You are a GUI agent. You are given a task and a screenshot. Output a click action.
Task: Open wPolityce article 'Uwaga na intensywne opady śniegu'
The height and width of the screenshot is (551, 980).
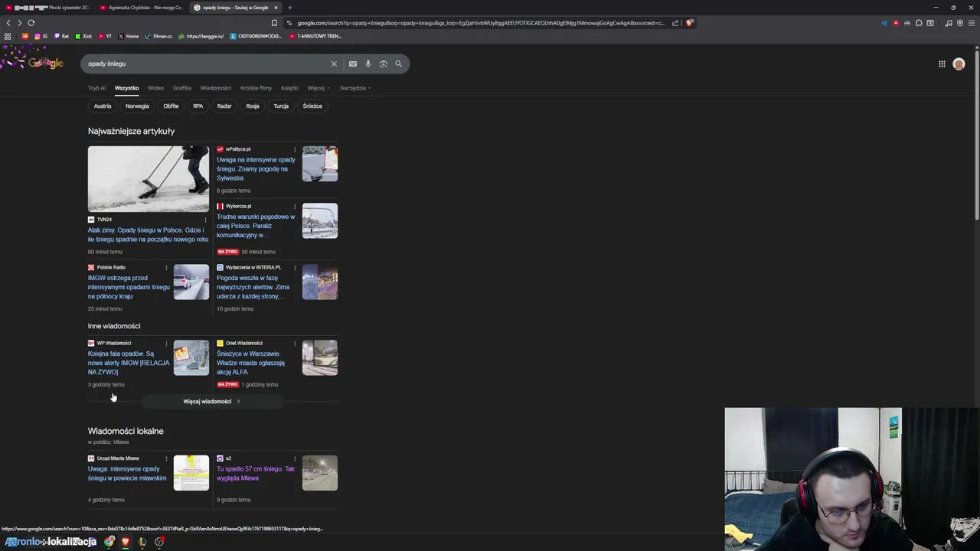click(x=256, y=169)
